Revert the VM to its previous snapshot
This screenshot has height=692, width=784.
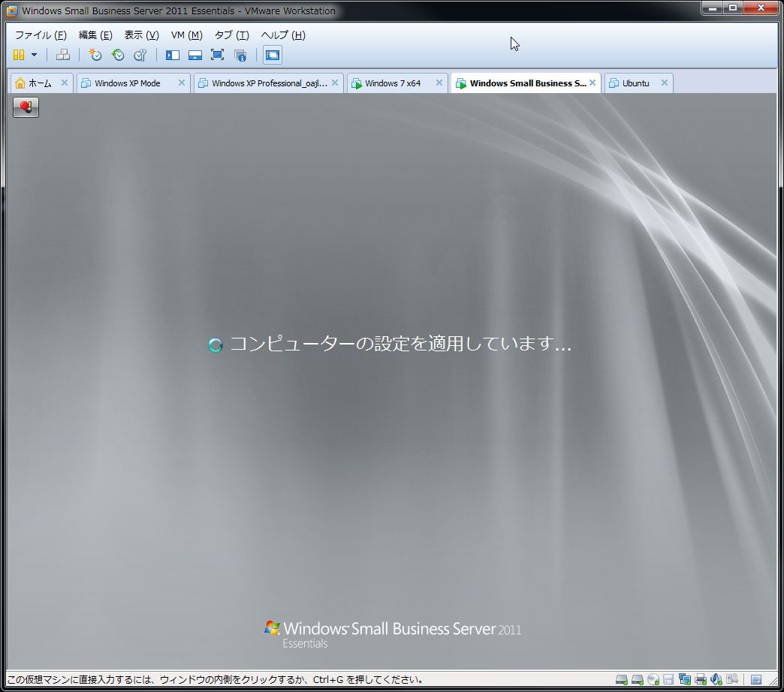tap(118, 55)
